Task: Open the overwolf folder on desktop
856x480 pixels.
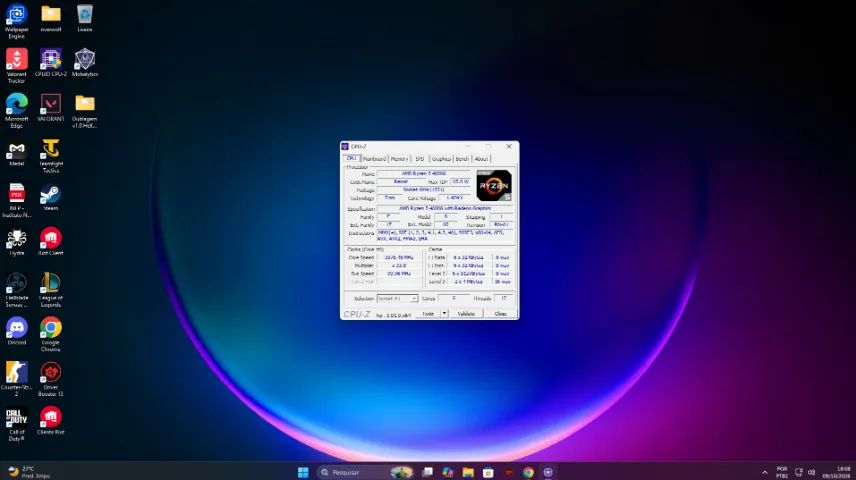Action: pos(51,18)
